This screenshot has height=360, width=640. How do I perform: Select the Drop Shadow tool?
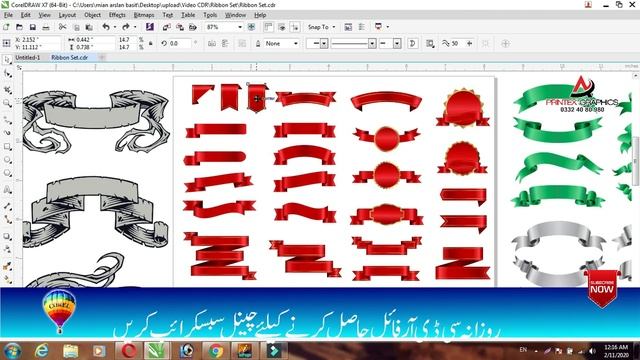[x=7, y=236]
